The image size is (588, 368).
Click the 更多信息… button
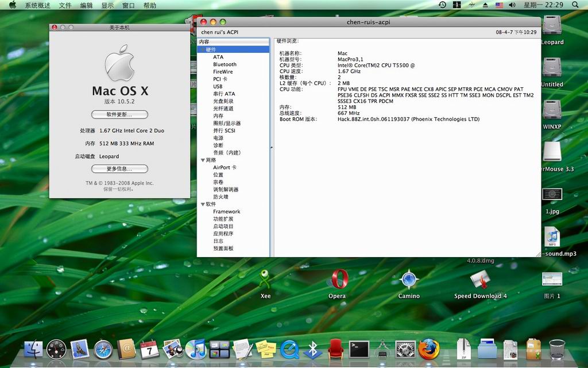tap(119, 169)
